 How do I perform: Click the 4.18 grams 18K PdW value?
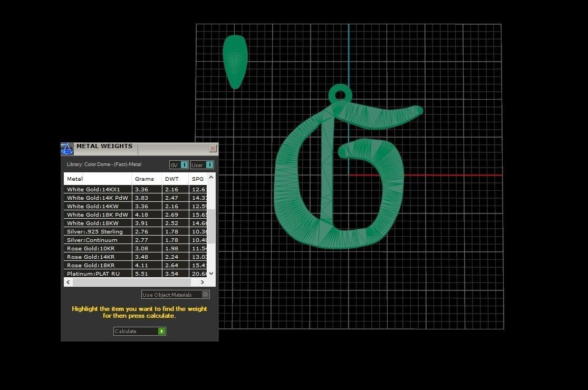(x=141, y=214)
